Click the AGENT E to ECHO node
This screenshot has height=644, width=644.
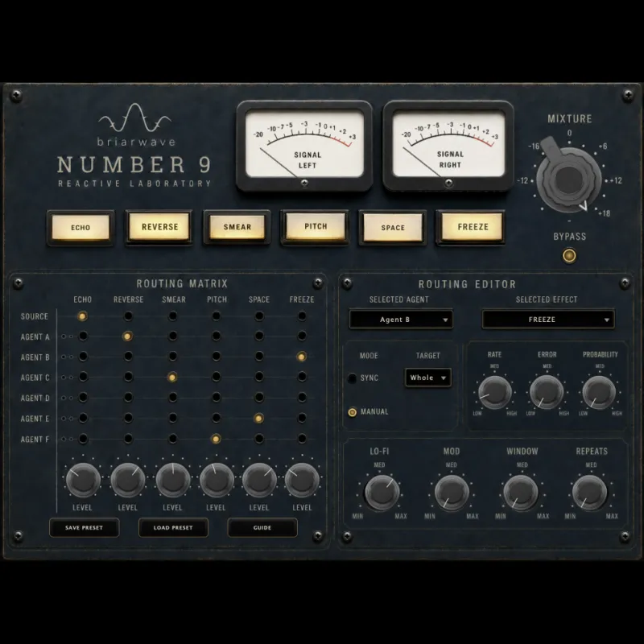tap(83, 418)
